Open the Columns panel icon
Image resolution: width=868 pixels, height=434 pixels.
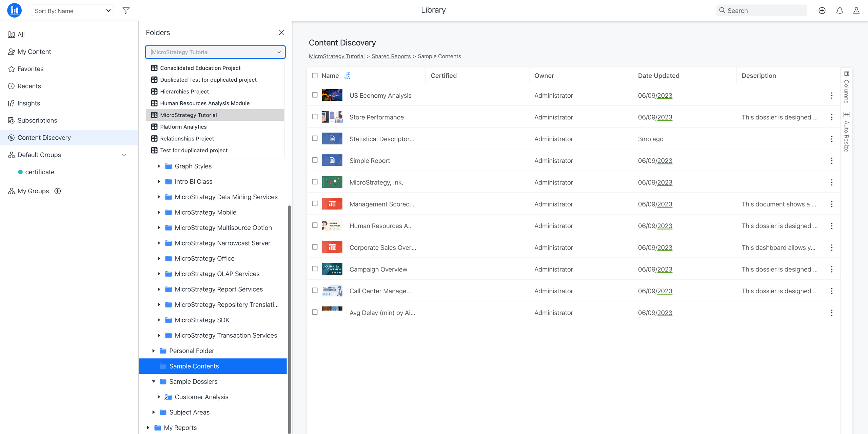(x=847, y=74)
